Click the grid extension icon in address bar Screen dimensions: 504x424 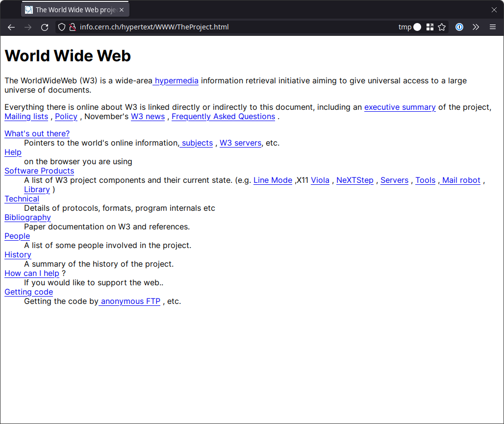pos(430,27)
